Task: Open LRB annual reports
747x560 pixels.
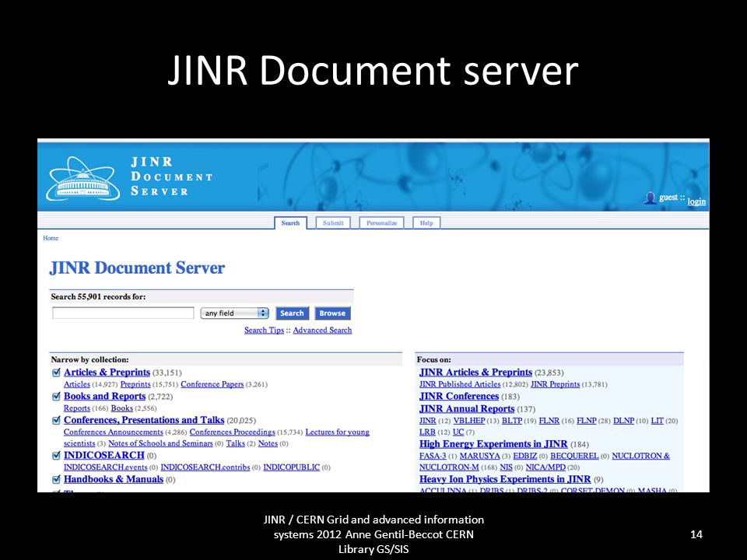Action: (x=427, y=432)
